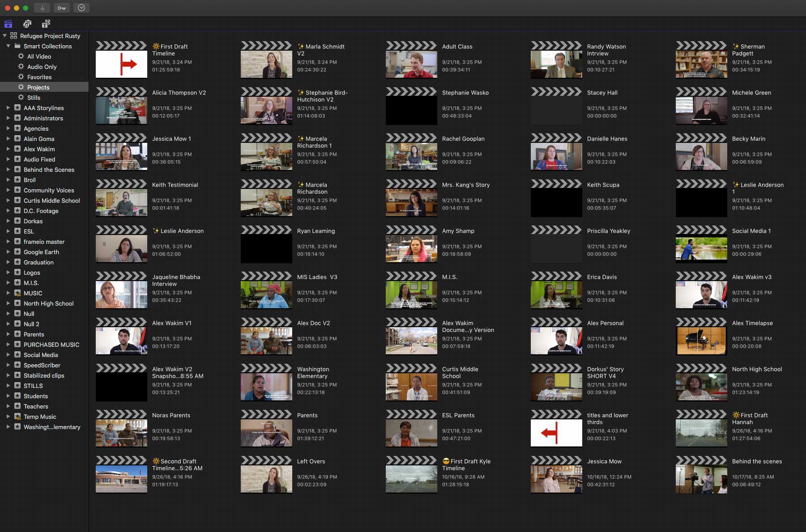Select the Alex Timelapse piano thumbnail

[x=701, y=336]
